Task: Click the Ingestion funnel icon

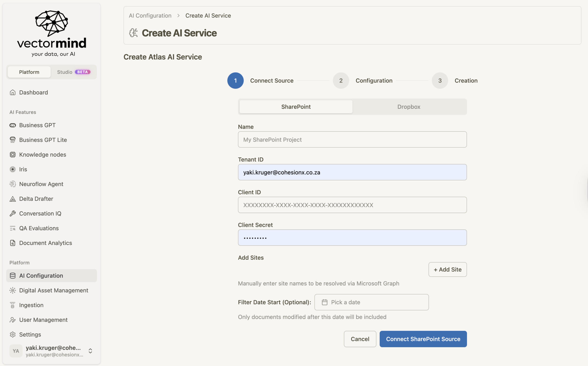Action: click(x=13, y=305)
